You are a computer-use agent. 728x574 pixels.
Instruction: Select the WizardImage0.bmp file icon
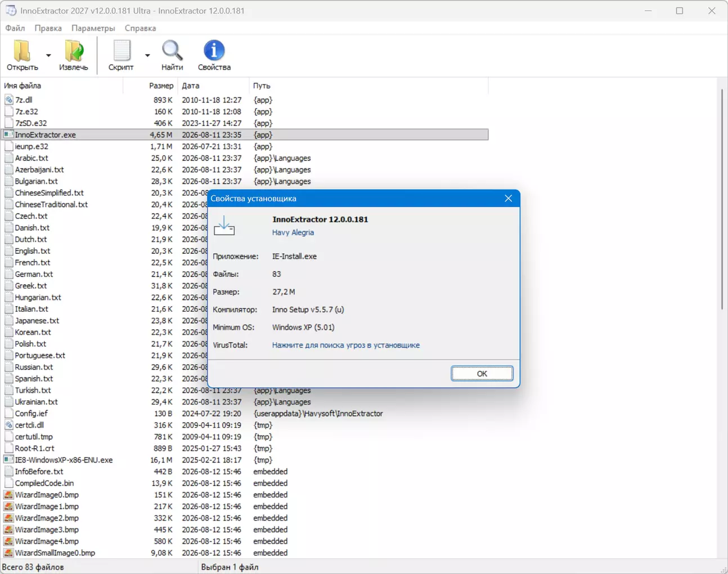[x=9, y=495]
